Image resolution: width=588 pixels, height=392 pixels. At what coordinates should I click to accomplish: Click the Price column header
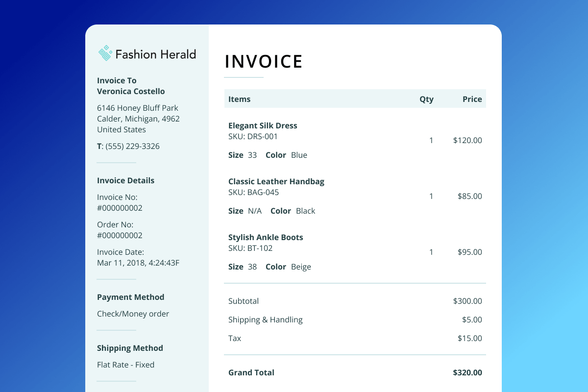tap(472, 99)
